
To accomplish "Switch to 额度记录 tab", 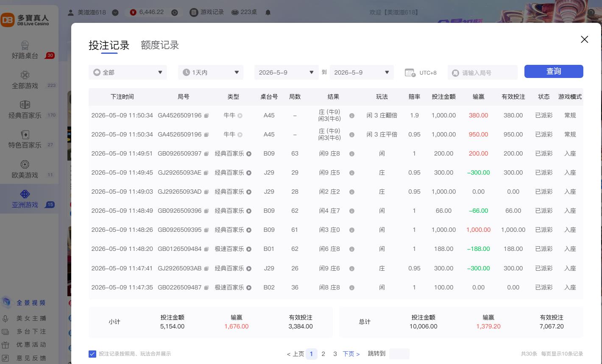I will click(160, 45).
